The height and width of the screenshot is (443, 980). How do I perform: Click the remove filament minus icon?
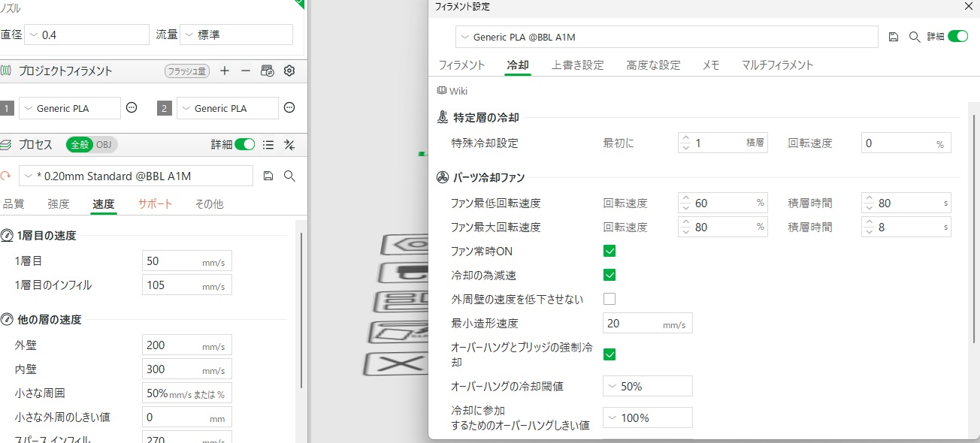point(246,71)
